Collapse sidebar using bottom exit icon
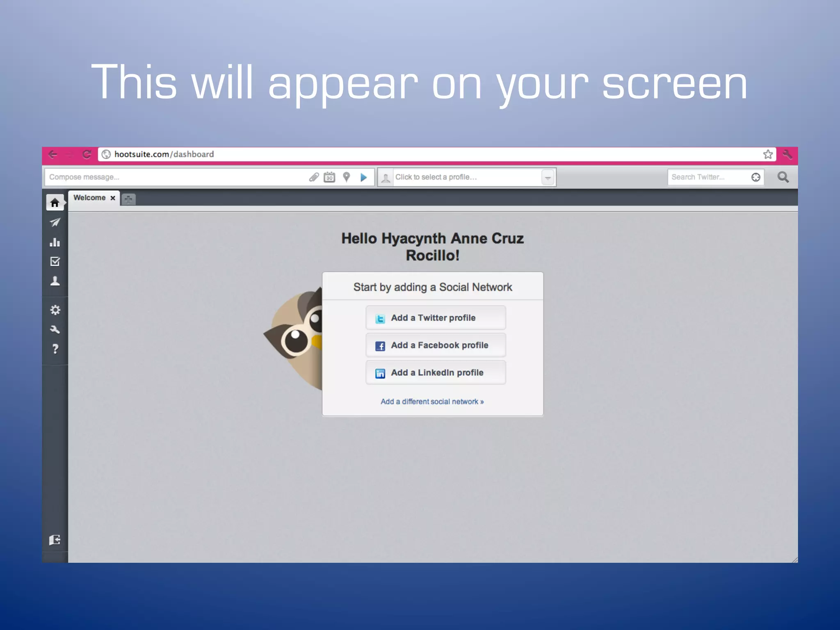Viewport: 840px width, 630px height. tap(55, 540)
